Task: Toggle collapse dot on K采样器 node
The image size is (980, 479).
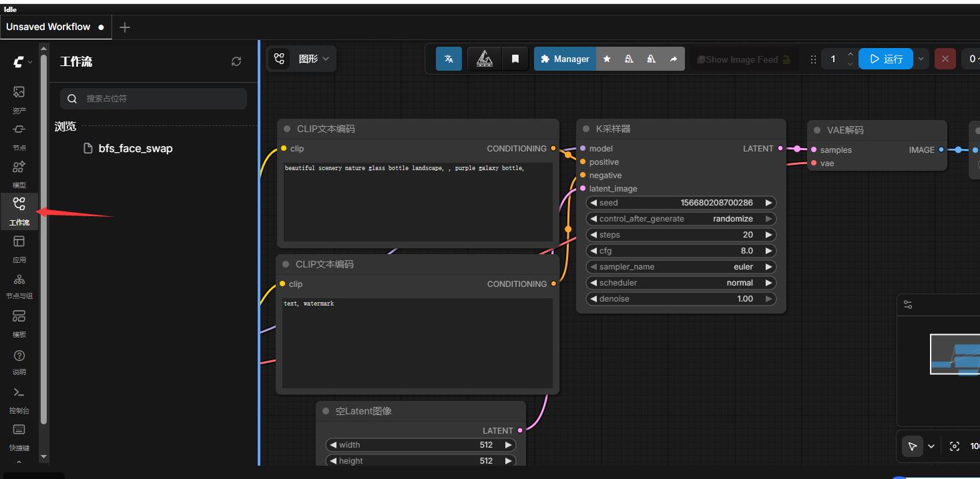Action: [x=586, y=129]
